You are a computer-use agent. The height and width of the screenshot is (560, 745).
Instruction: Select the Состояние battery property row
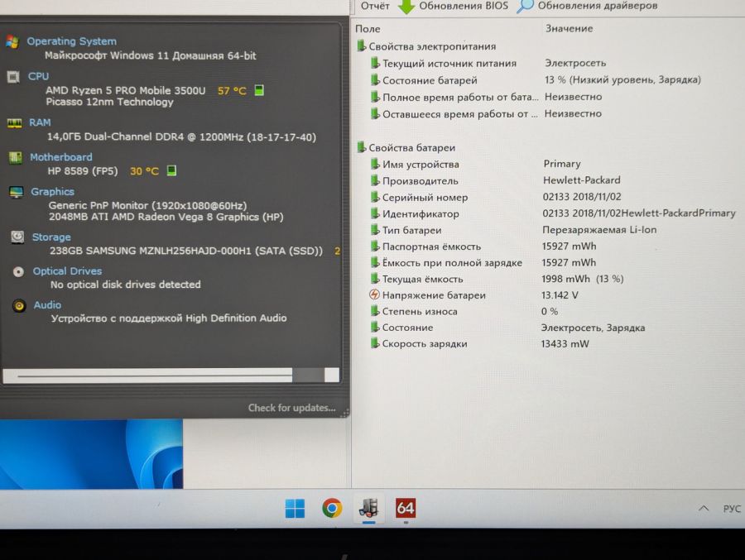(508, 328)
